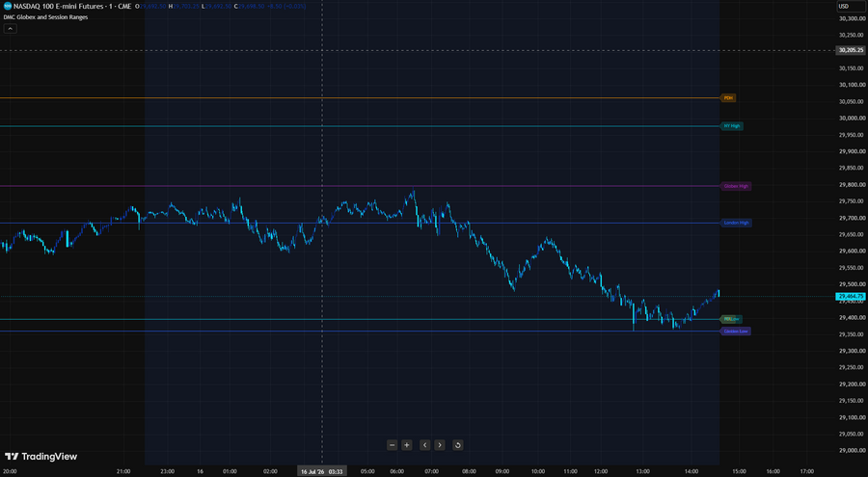Viewport: 868px width, 477px height.
Task: Click the 09:00 time axis label
Action: click(502, 471)
